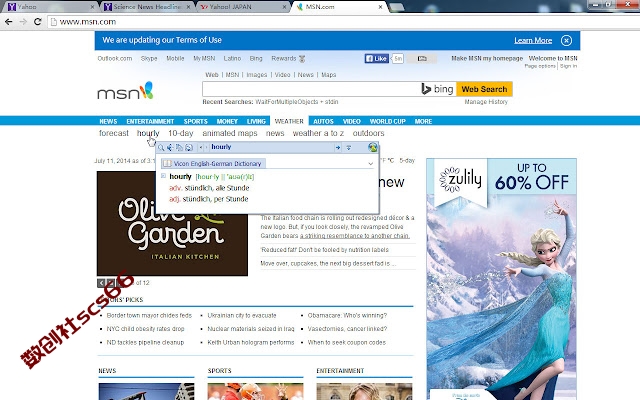Select the Images search scope
Image resolution: width=640 pixels, height=400 pixels.
257,75
